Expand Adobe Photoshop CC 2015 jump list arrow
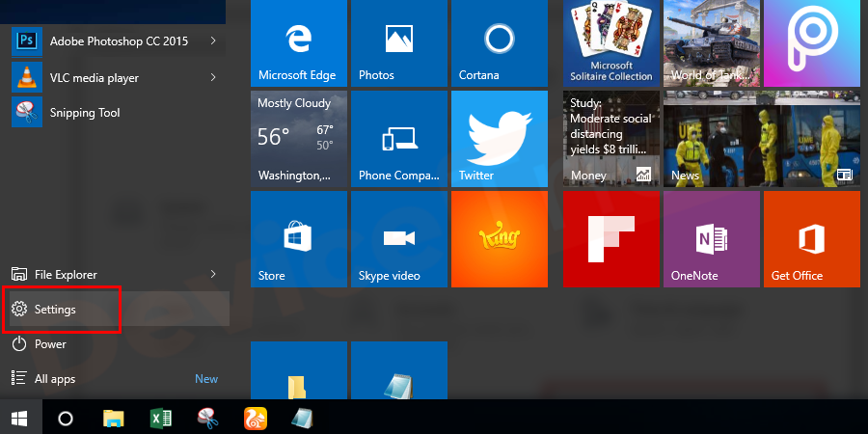The height and width of the screenshot is (434, 868). (x=212, y=41)
